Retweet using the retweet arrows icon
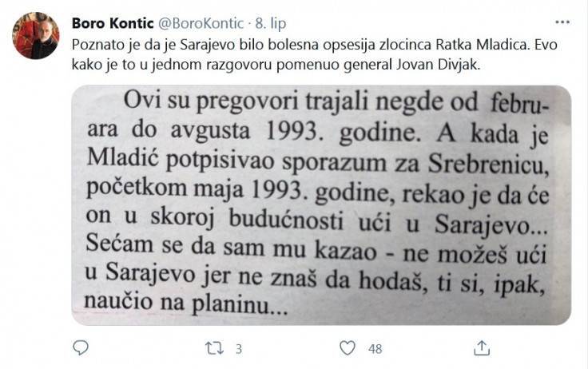 [214, 348]
